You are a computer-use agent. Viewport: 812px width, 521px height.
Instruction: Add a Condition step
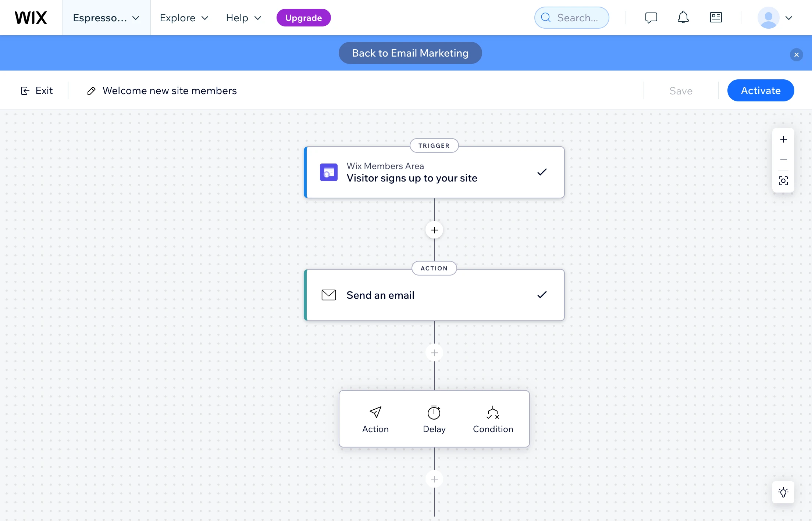pyautogui.click(x=493, y=419)
